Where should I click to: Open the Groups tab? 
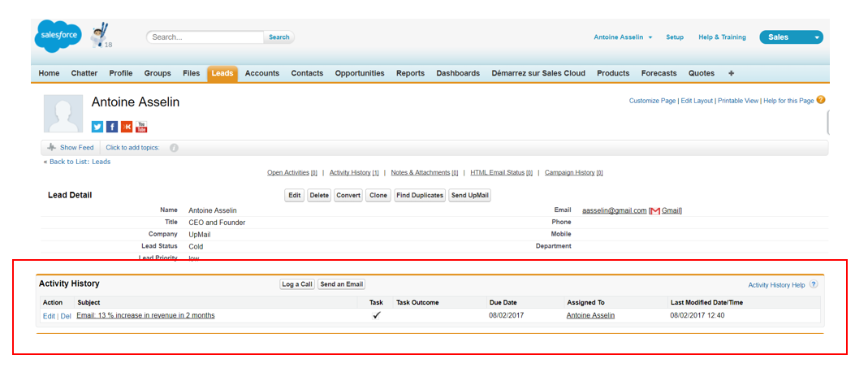point(158,73)
